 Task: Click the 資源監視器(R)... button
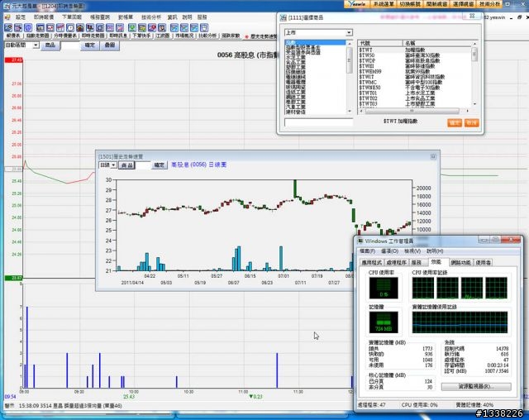[x=476, y=386]
